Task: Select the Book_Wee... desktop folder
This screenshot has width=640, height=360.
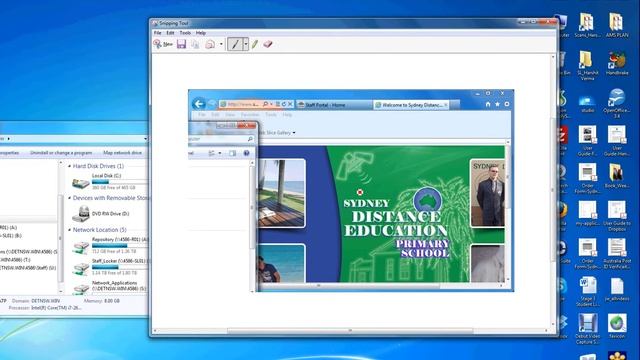Action: click(x=616, y=176)
